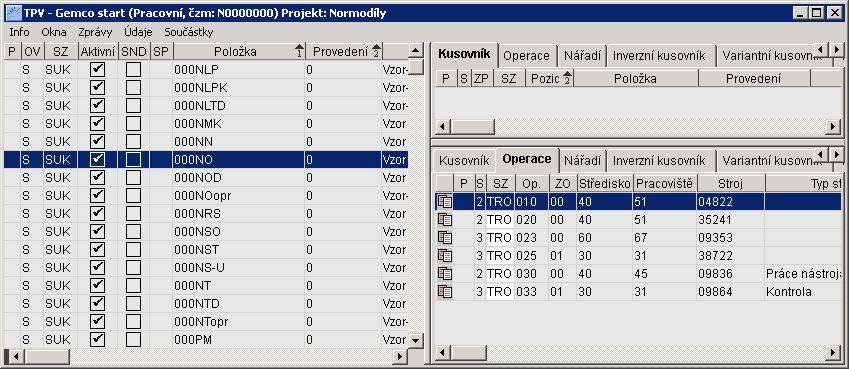Sort by Položka column in left list
This screenshot has width=849, height=369.
click(x=239, y=51)
